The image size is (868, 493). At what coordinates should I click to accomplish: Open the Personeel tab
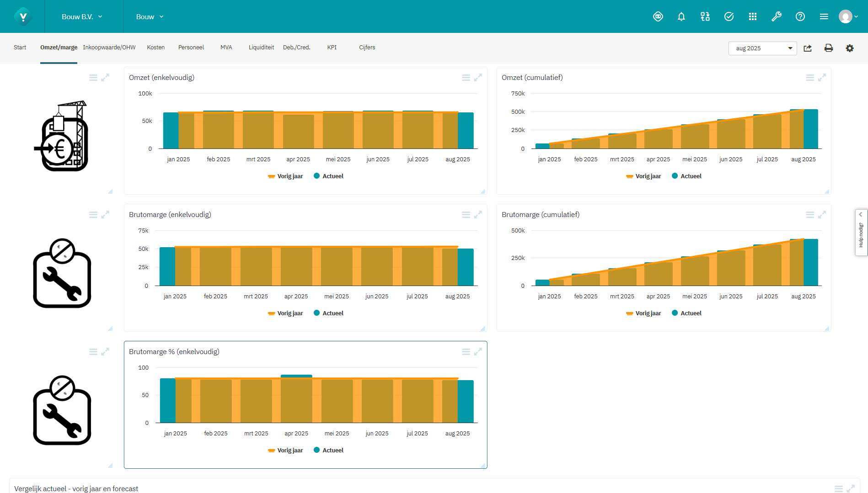pos(191,48)
